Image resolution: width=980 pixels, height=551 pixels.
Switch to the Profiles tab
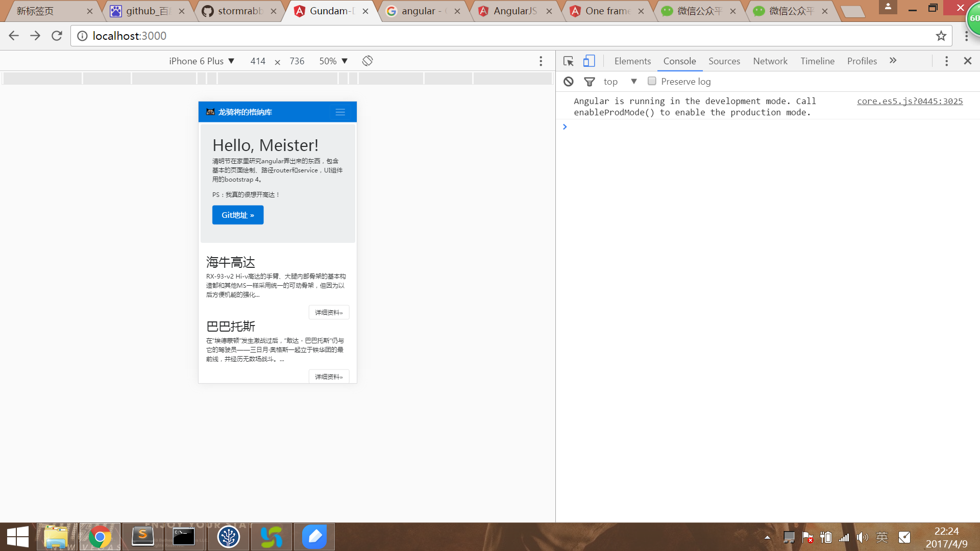coord(862,61)
